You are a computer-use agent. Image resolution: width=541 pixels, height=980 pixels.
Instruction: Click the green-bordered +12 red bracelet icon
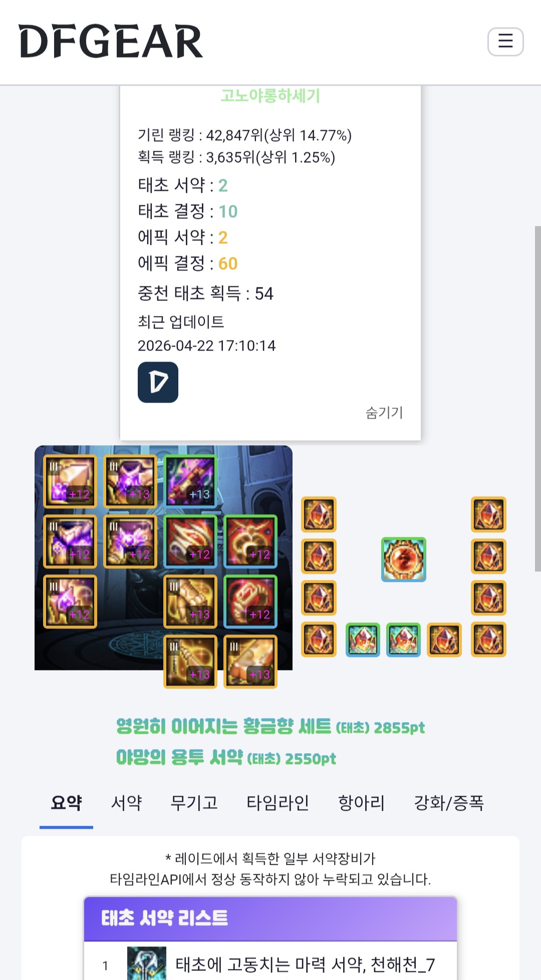190,541
